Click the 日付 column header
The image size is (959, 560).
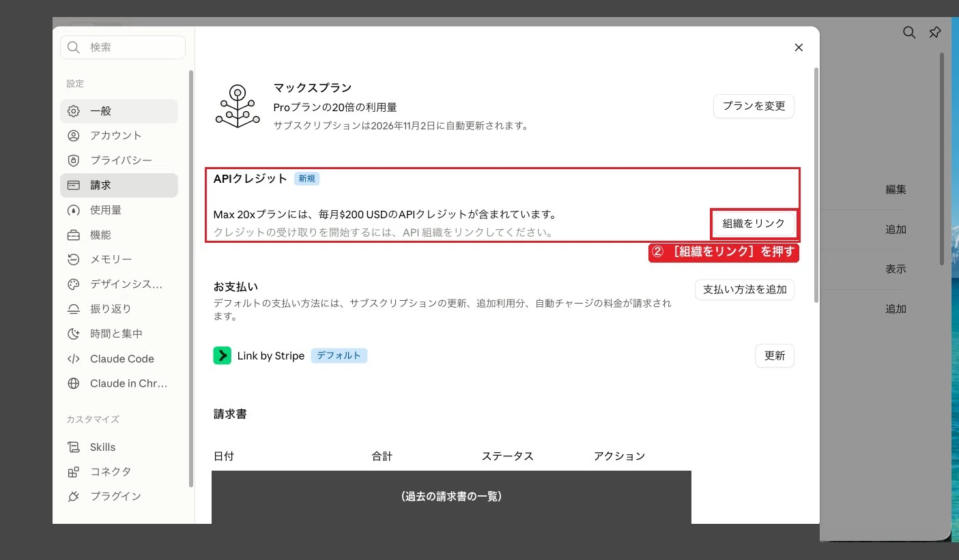(x=224, y=456)
